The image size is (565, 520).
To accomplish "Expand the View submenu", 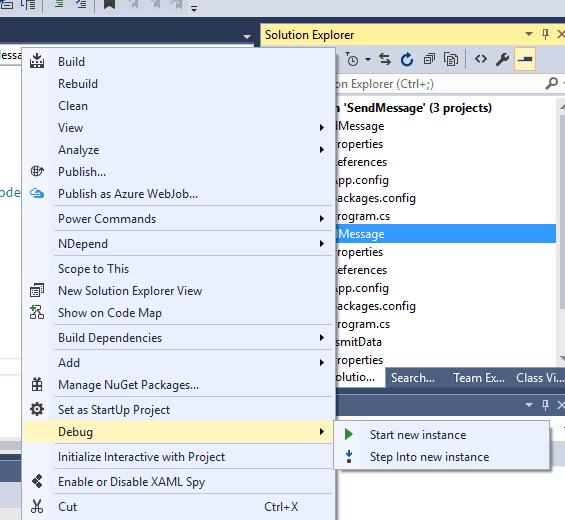I will pyautogui.click(x=178, y=128).
